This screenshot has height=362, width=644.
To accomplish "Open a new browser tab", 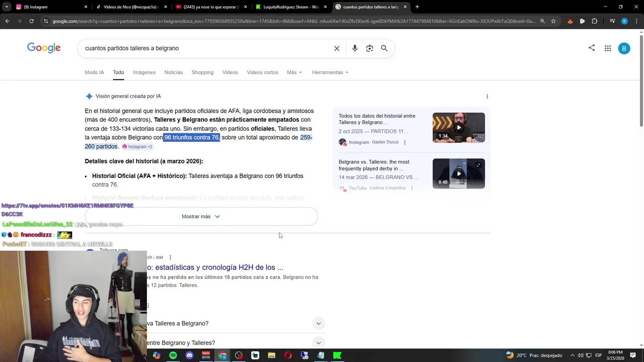I will [417, 7].
